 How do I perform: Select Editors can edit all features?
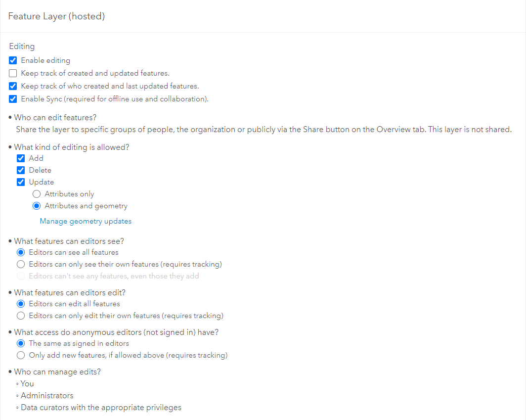[x=21, y=304]
